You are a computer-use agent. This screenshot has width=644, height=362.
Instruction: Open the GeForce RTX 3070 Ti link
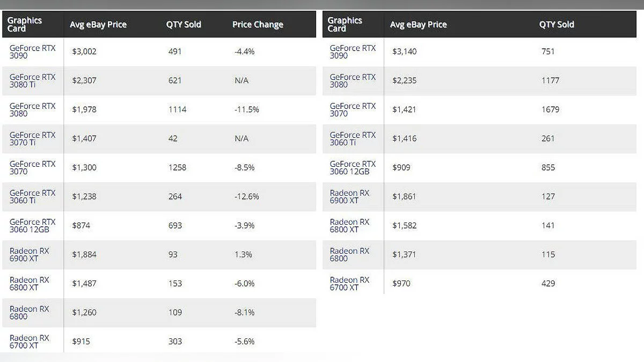pyautogui.click(x=32, y=139)
